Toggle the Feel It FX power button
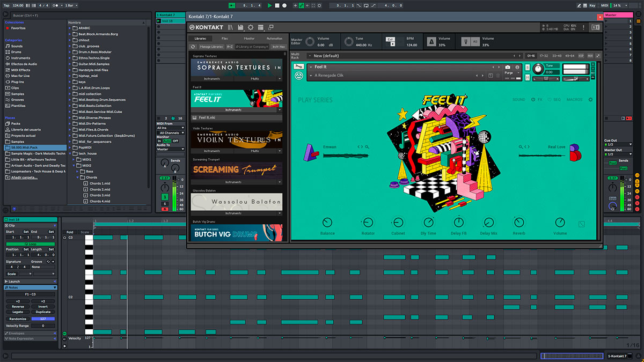Viewport: 644px width, 362px height. coord(533,100)
